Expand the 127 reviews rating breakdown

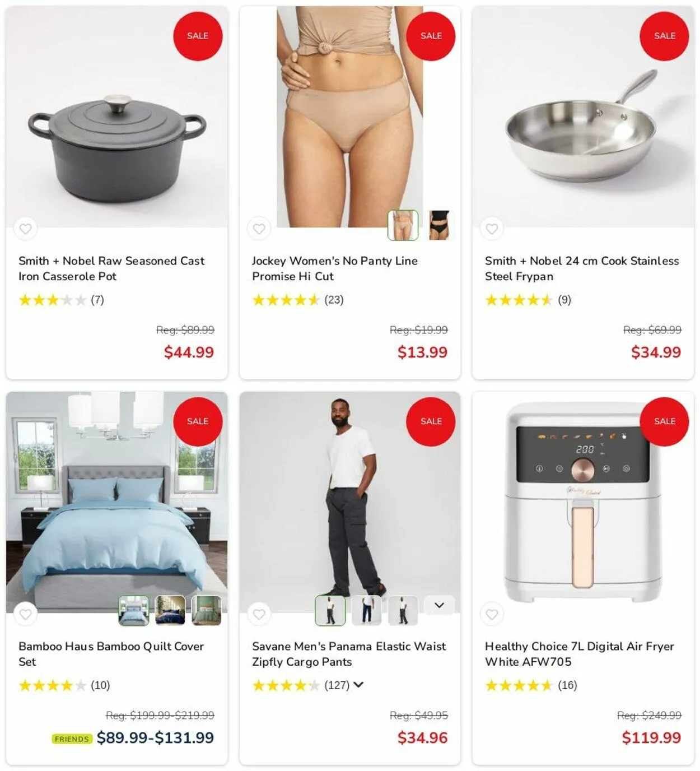point(358,685)
